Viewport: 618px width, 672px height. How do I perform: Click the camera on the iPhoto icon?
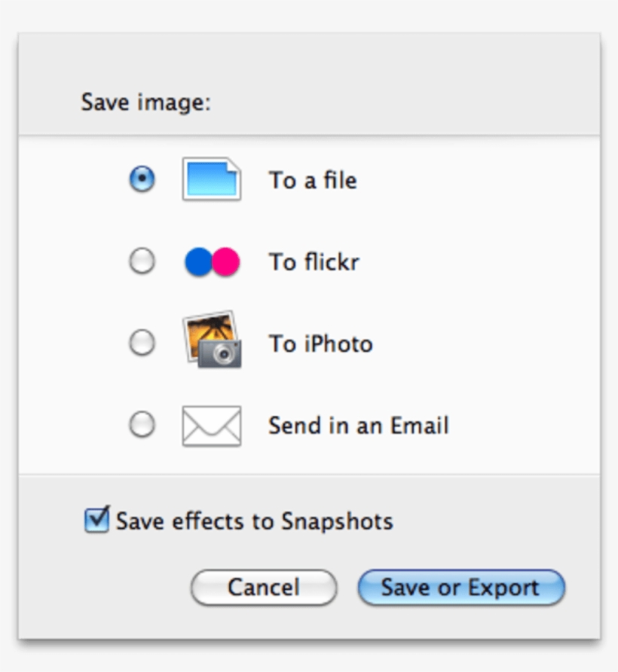[224, 353]
